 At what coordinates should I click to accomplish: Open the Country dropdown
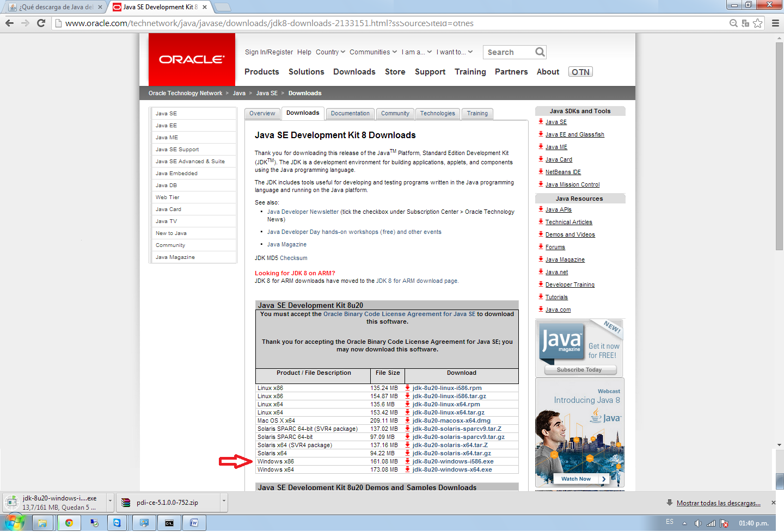click(x=330, y=52)
